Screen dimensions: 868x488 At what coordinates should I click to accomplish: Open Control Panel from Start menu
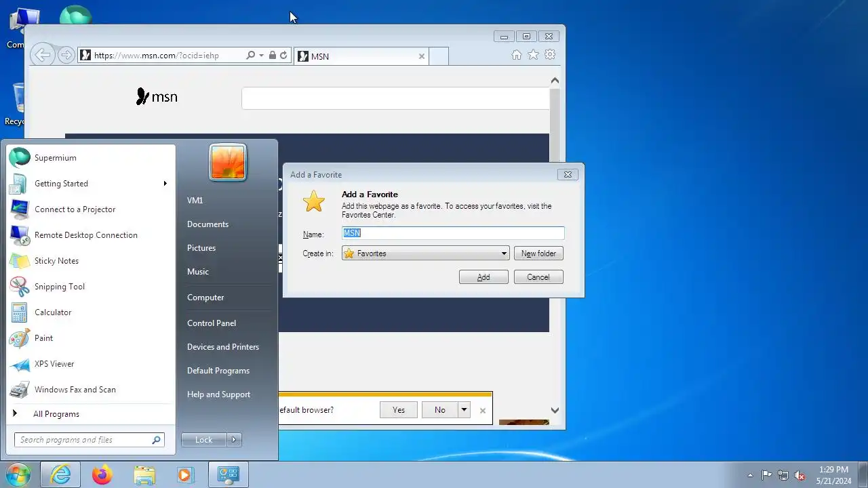(212, 323)
